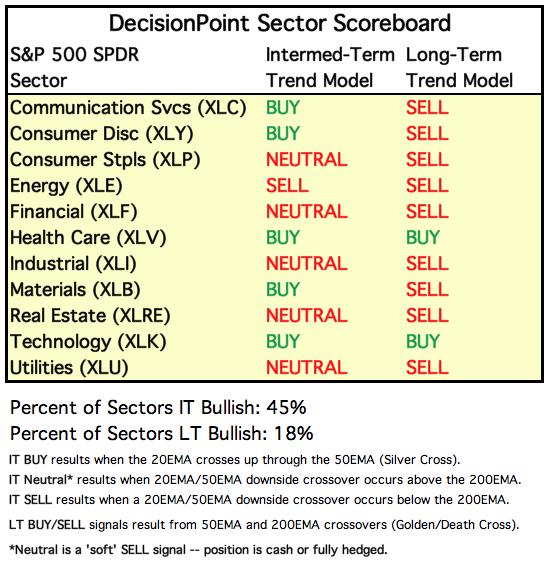Select the Financial (XLF) row label

[73, 212]
